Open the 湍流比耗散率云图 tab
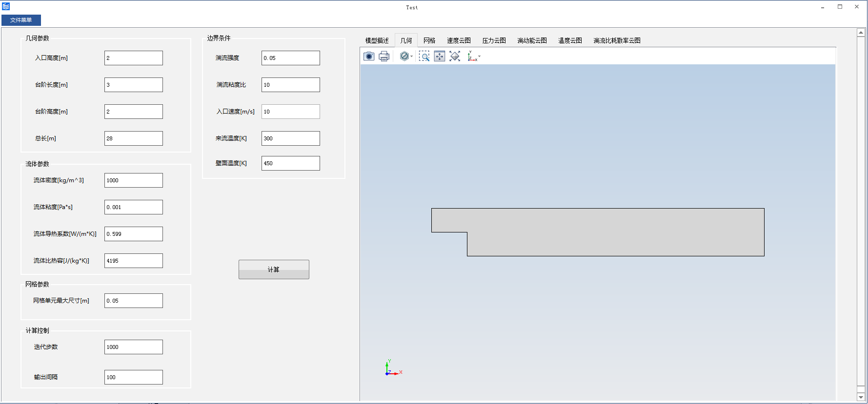The height and width of the screenshot is (404, 868). (617, 40)
